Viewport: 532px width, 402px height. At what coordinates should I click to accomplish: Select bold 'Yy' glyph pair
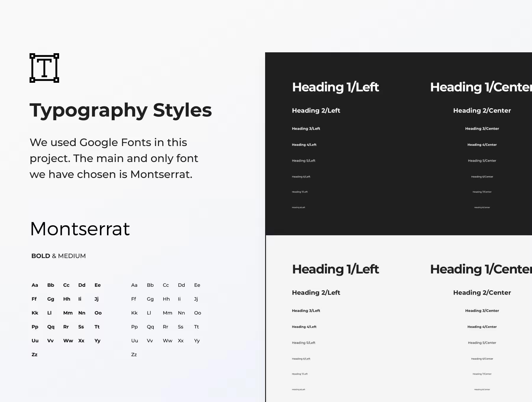[98, 341]
